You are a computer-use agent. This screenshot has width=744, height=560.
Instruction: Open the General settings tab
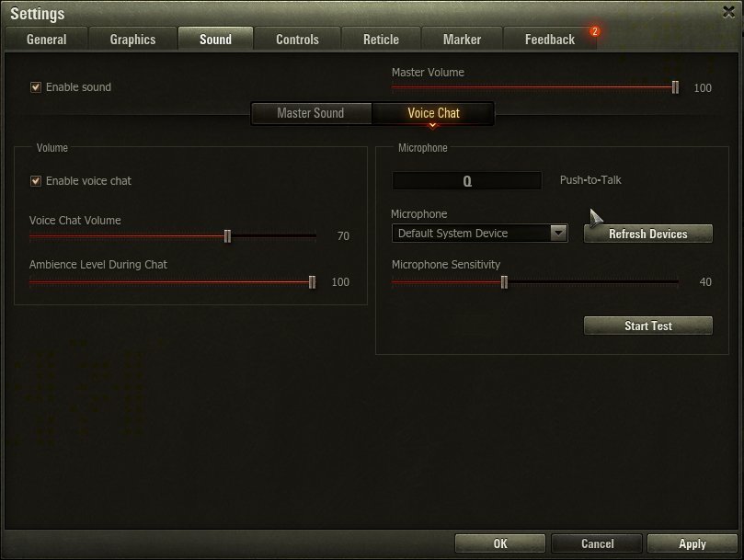[x=47, y=39]
